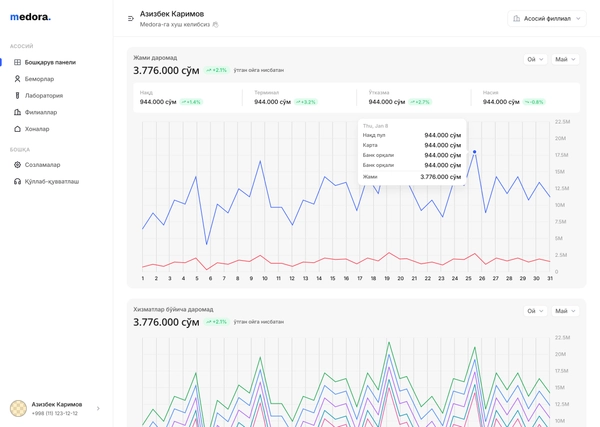Click the +2.1% badge under Жами даромад
This screenshot has height=427, width=600.
216,70
